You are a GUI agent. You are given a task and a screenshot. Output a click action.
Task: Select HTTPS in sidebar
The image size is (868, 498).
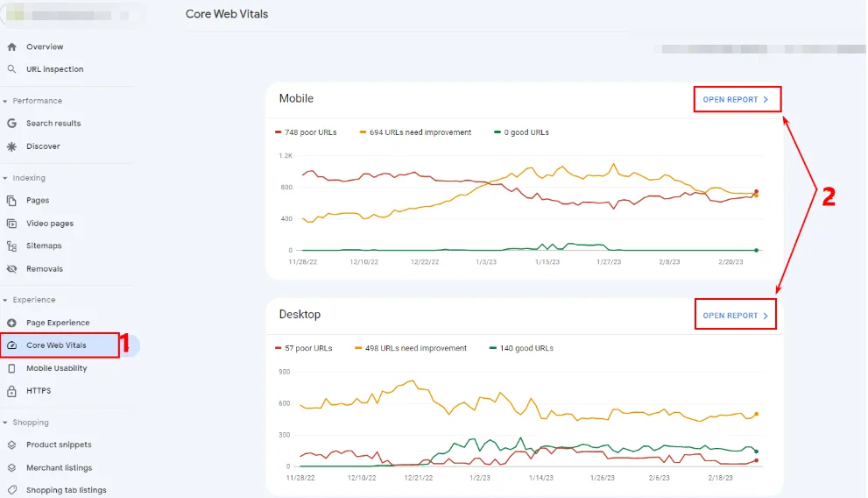[39, 391]
